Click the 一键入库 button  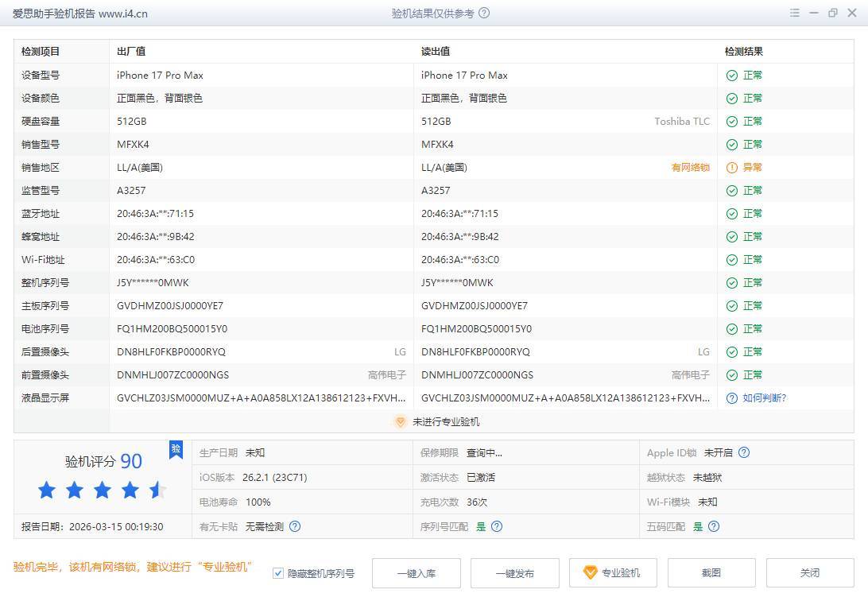point(416,573)
